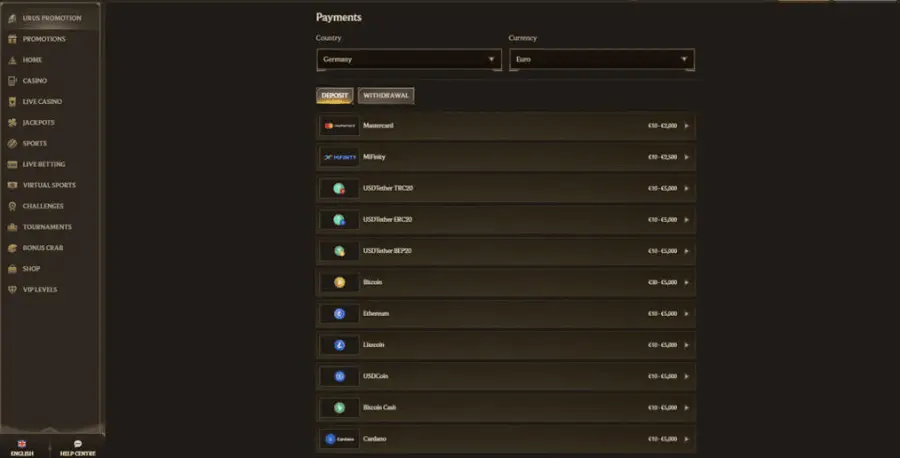Expand the Mastercard row arrow
The image size is (900, 458).
click(x=686, y=126)
